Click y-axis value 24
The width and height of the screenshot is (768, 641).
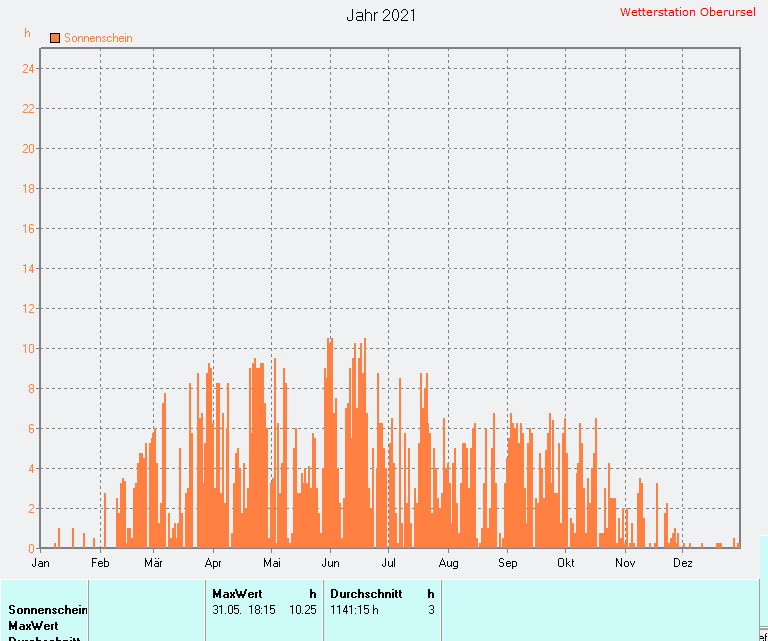(x=28, y=69)
